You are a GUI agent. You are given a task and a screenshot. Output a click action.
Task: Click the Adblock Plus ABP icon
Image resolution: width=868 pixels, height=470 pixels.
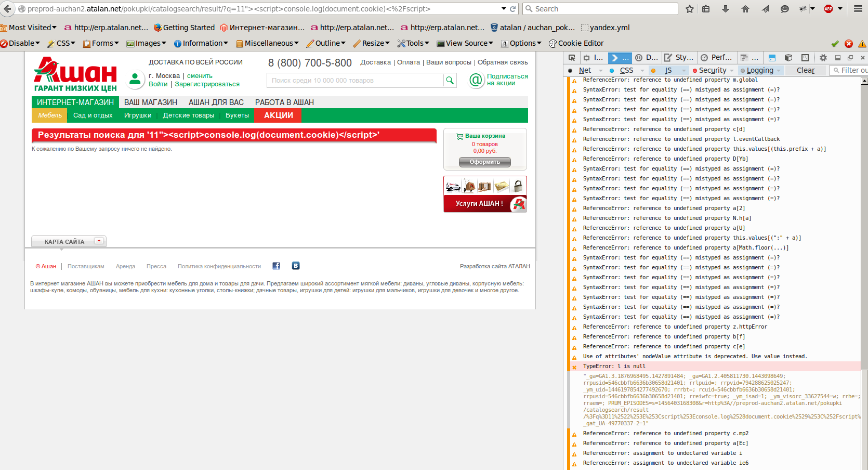tap(828, 9)
